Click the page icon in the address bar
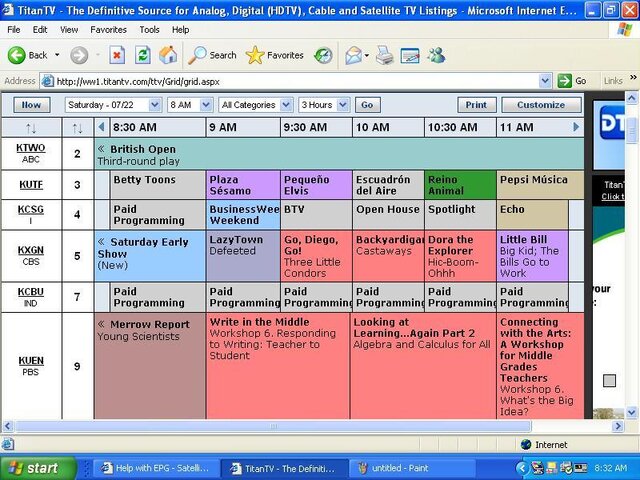640x480 pixels. tap(48, 81)
